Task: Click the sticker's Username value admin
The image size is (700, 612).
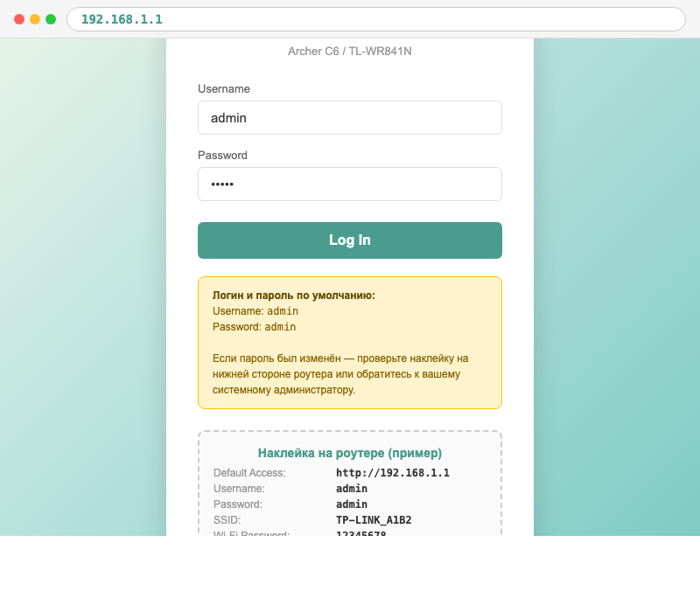Action: coord(352,489)
